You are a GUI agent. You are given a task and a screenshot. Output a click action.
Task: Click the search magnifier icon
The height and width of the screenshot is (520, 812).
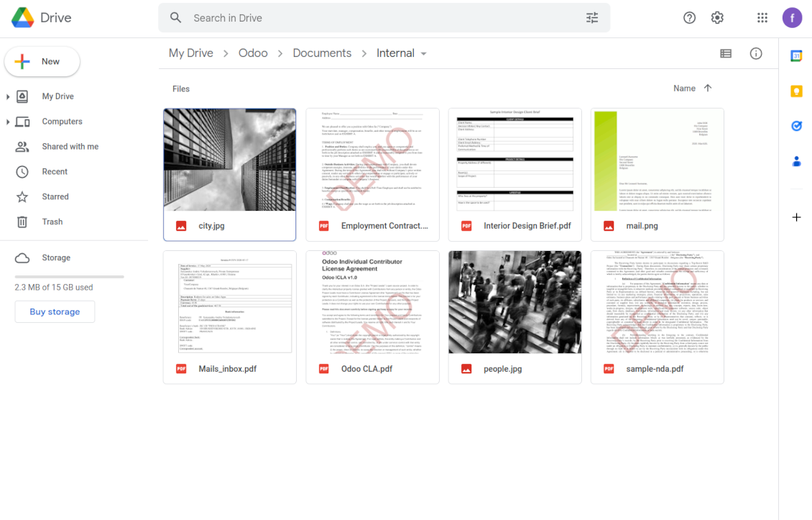(175, 18)
